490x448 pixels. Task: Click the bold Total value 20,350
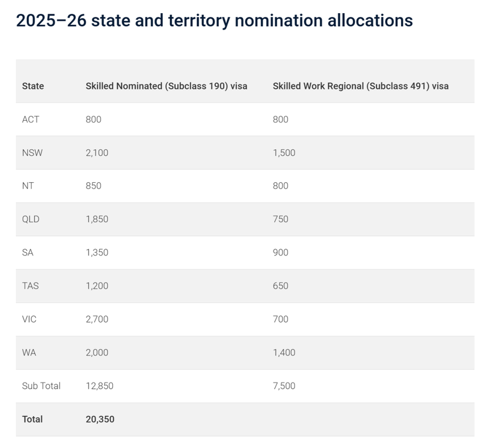pyautogui.click(x=100, y=419)
